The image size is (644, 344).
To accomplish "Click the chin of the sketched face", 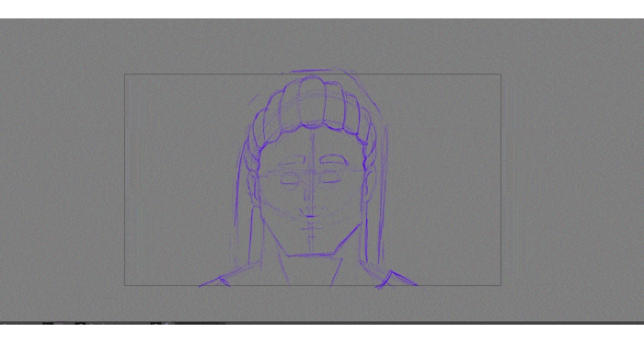I will (x=310, y=255).
